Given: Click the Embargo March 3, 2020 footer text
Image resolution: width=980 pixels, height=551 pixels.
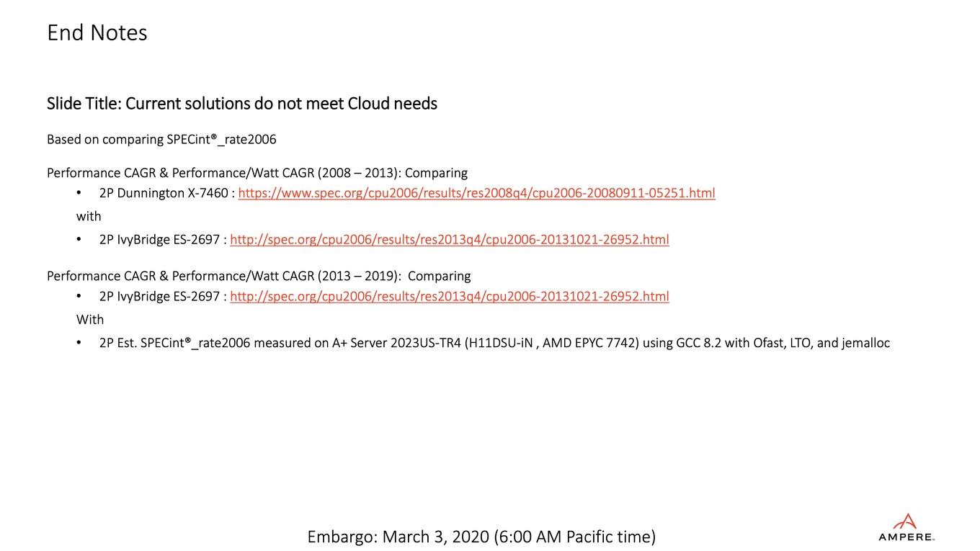Looking at the screenshot, I should coord(481,537).
